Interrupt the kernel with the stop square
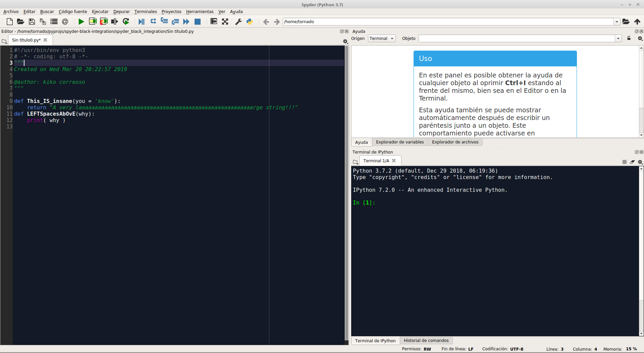 625,162
